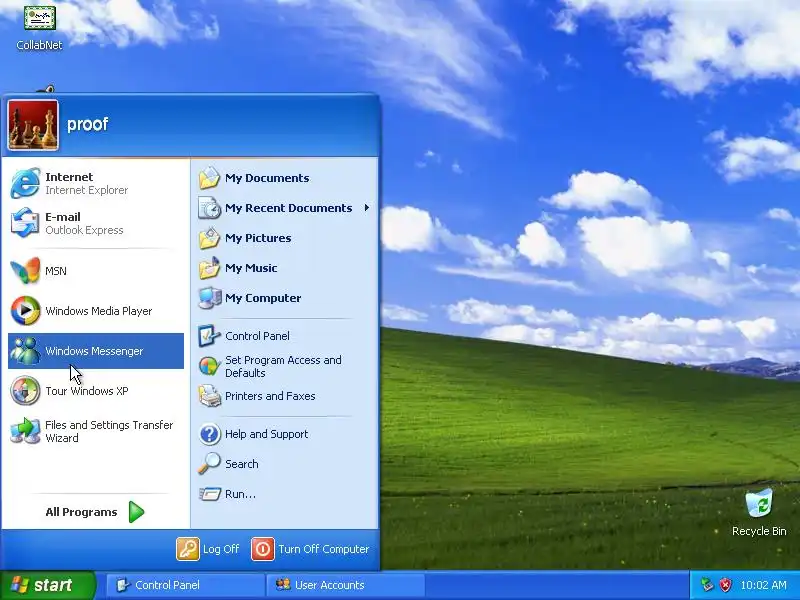Open the Recycle Bin on desktop
The image size is (800, 600).
759,512
